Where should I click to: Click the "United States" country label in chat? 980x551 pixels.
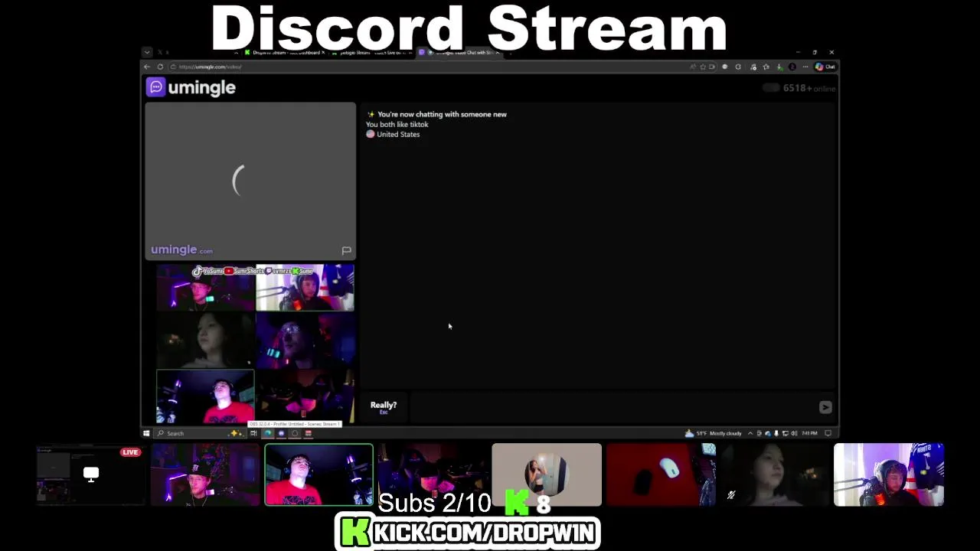coord(397,134)
